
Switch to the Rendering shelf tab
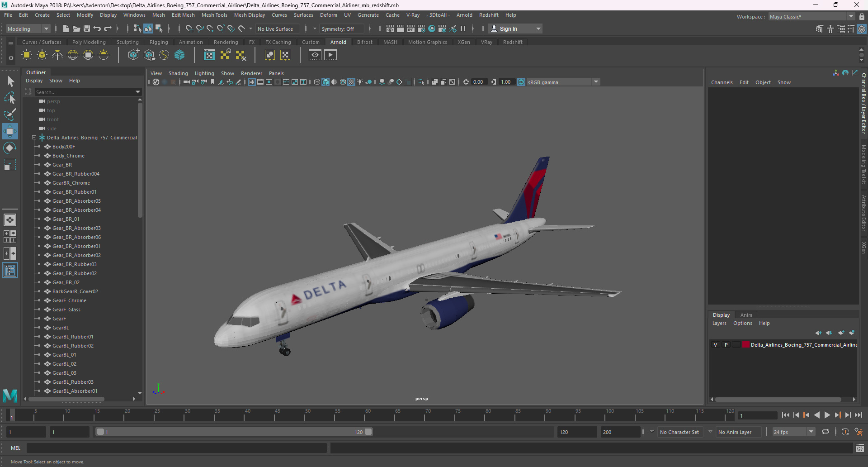tap(226, 42)
